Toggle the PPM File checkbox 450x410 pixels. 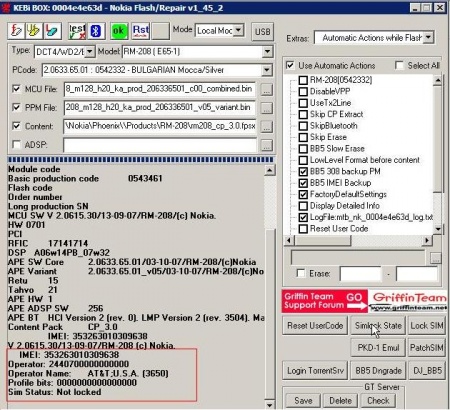coord(16,108)
